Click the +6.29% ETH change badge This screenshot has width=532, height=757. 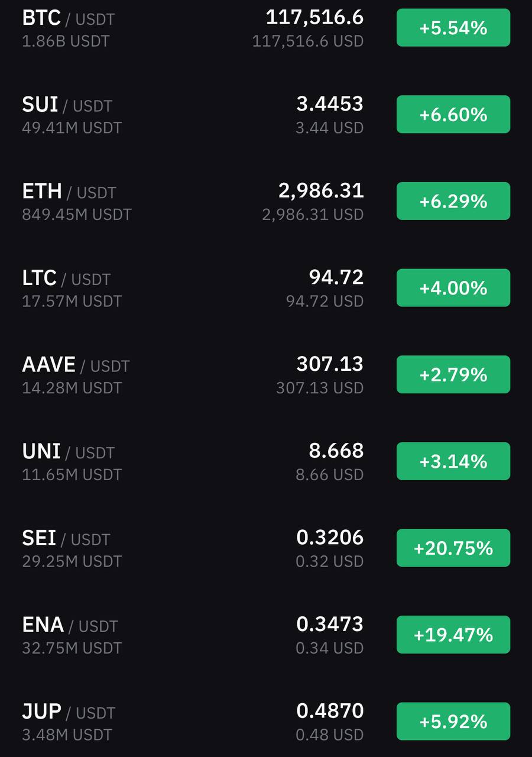453,201
